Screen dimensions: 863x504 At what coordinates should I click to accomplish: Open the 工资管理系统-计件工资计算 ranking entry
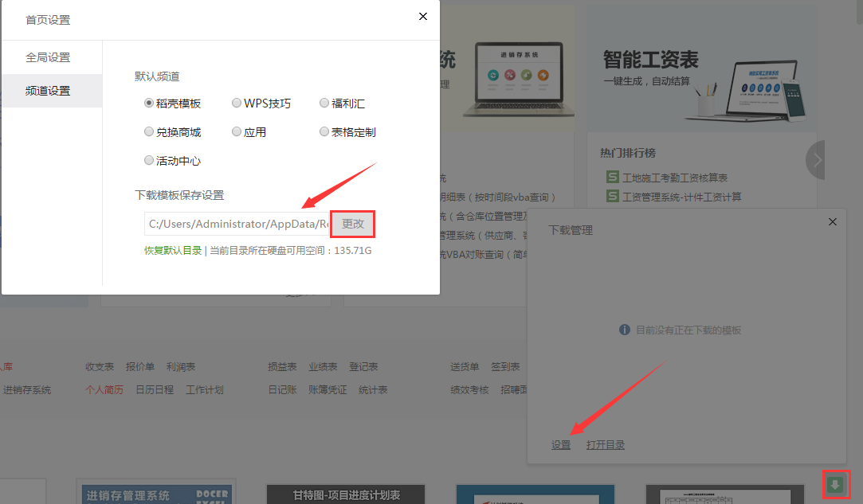[681, 197]
